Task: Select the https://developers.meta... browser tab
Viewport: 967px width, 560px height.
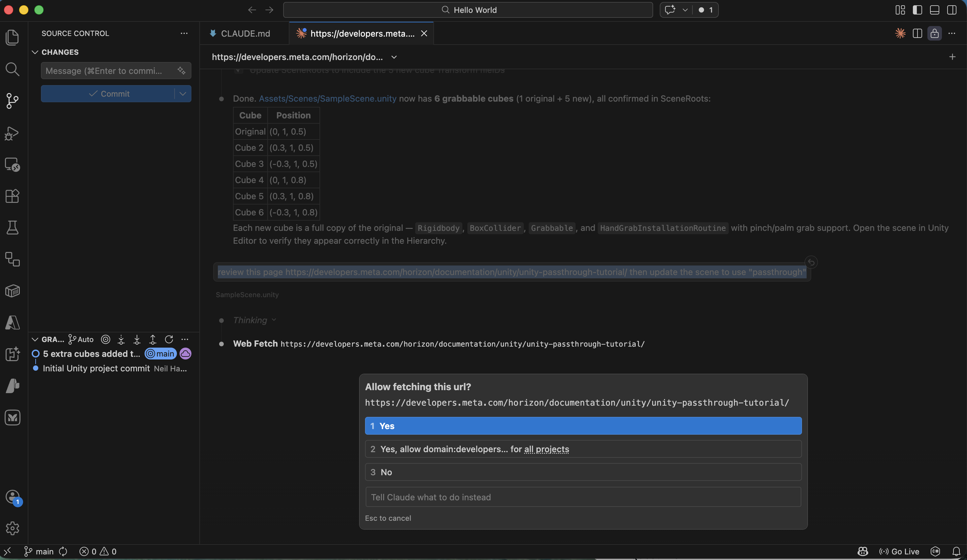Action: point(360,33)
